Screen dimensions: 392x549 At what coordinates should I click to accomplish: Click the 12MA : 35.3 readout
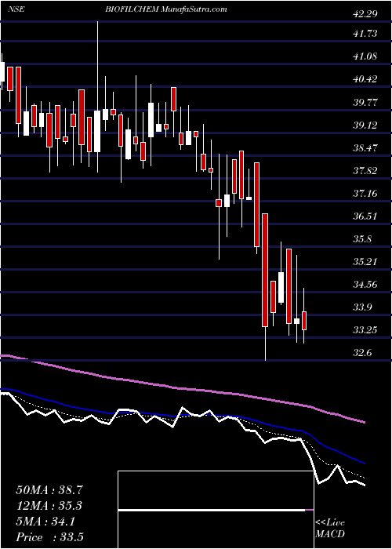[49, 506]
